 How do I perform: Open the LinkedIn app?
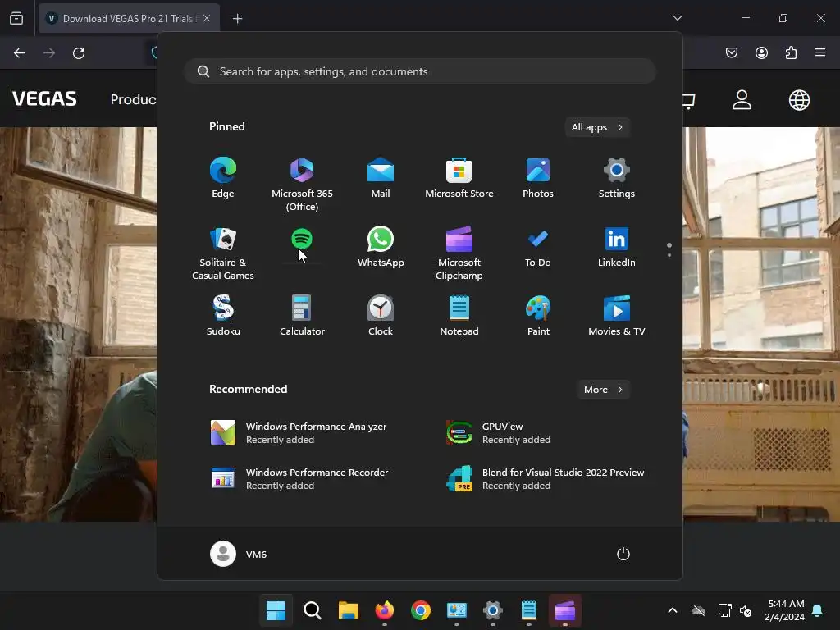[617, 247]
